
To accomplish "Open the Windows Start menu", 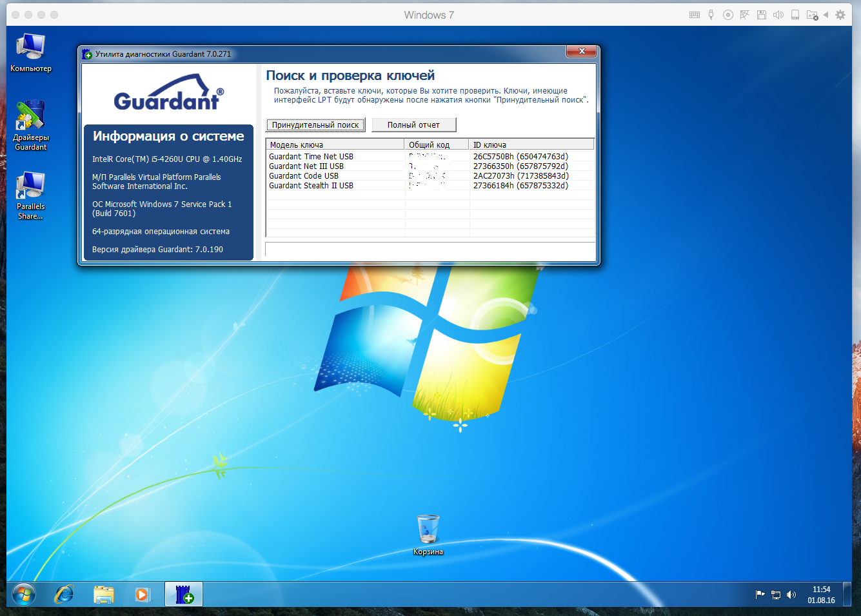I will (23, 594).
